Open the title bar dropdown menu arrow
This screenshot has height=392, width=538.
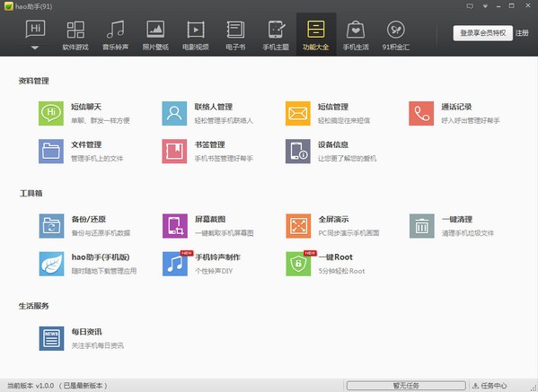click(x=485, y=6)
